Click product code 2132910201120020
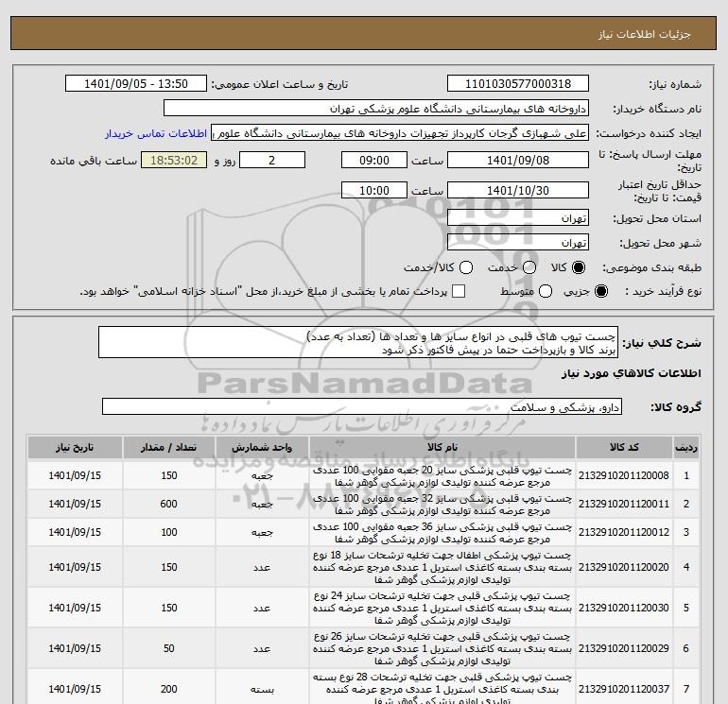Screen dimensions: 728x704 pos(624,567)
